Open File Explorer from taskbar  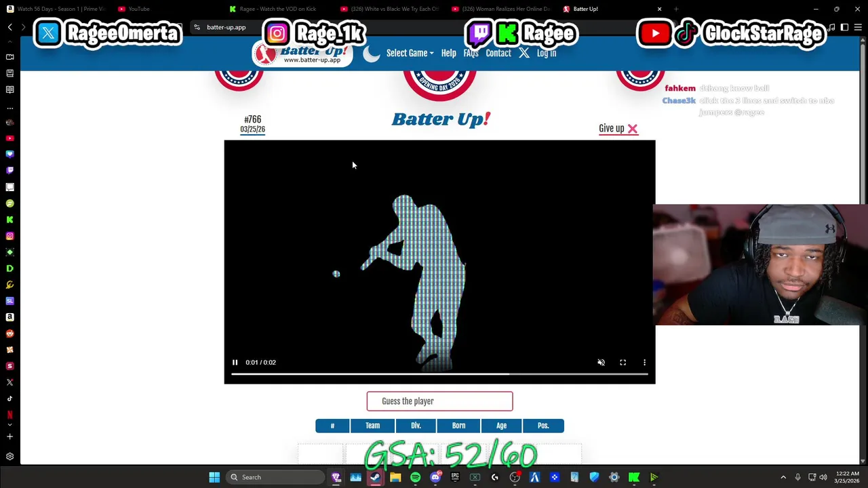pyautogui.click(x=395, y=477)
